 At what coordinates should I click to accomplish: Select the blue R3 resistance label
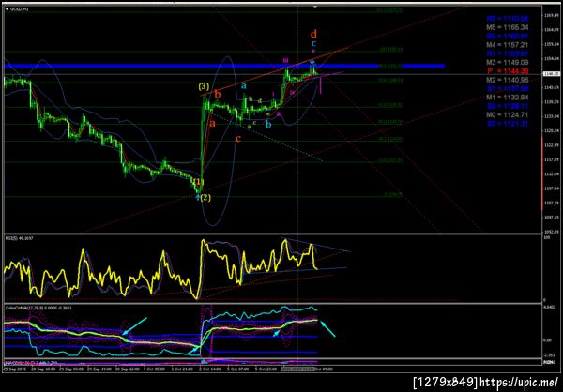tap(508, 19)
